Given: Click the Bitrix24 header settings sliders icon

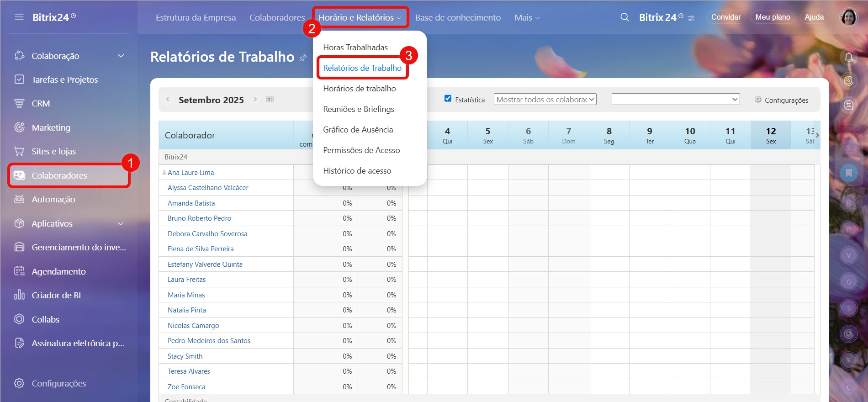Looking at the screenshot, I should (x=691, y=18).
